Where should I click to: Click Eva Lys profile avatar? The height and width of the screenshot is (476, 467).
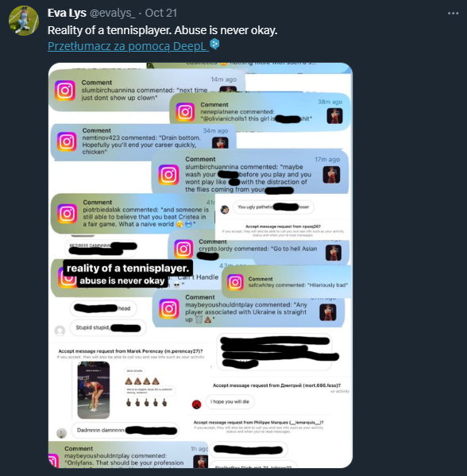(x=24, y=21)
